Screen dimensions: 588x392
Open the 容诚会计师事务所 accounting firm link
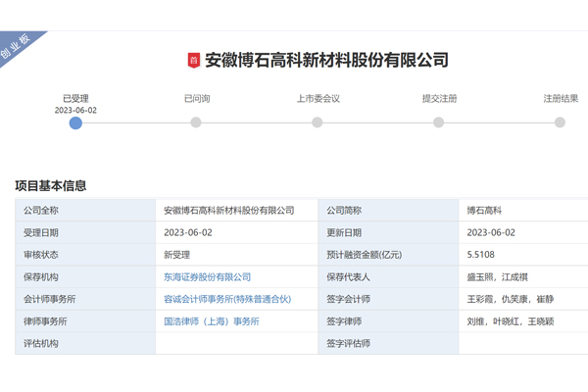(228, 299)
